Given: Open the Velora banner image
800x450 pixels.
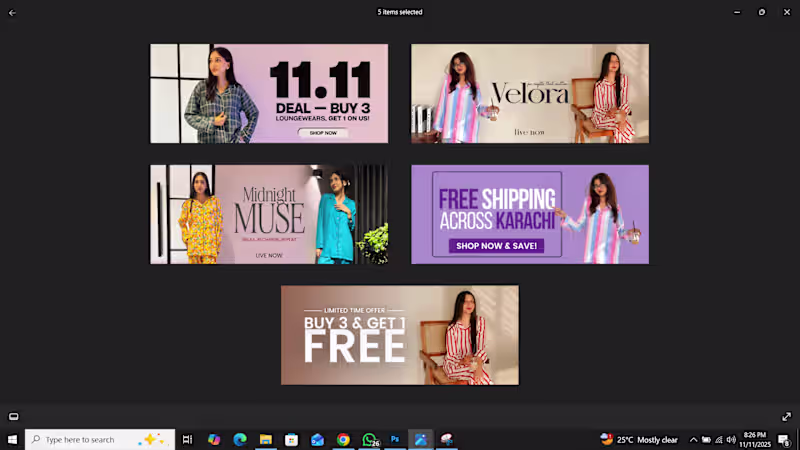Looking at the screenshot, I should (x=530, y=93).
